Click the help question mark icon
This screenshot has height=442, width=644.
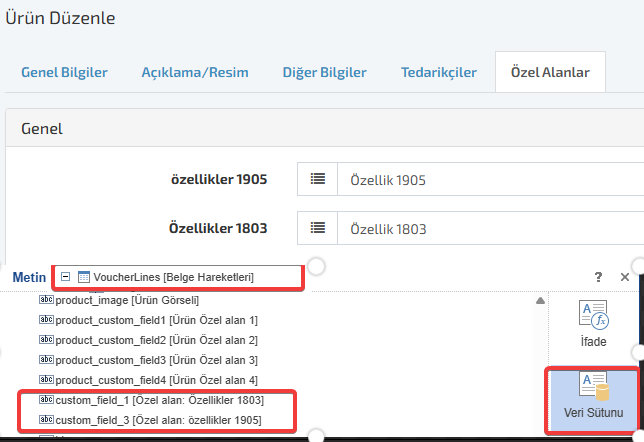pos(598,277)
